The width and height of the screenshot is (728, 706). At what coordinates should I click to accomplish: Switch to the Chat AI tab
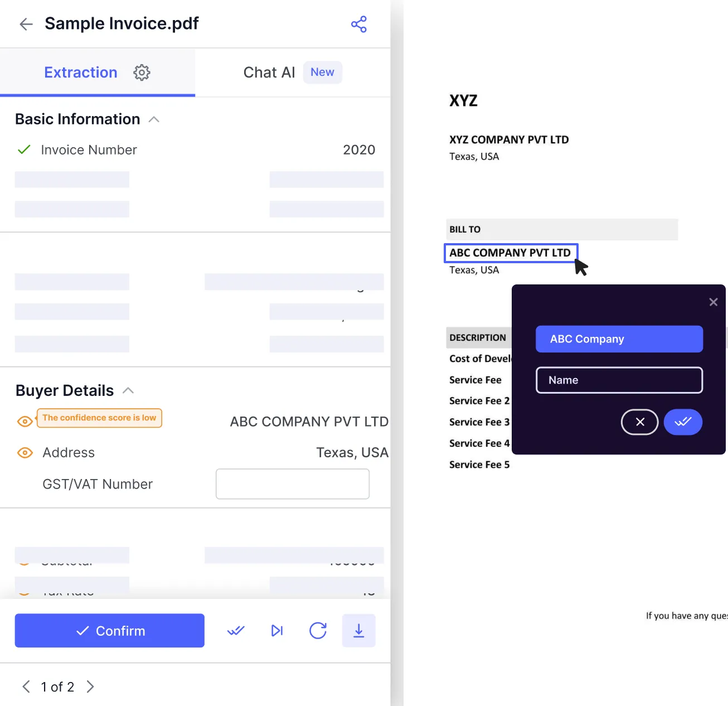[269, 72]
